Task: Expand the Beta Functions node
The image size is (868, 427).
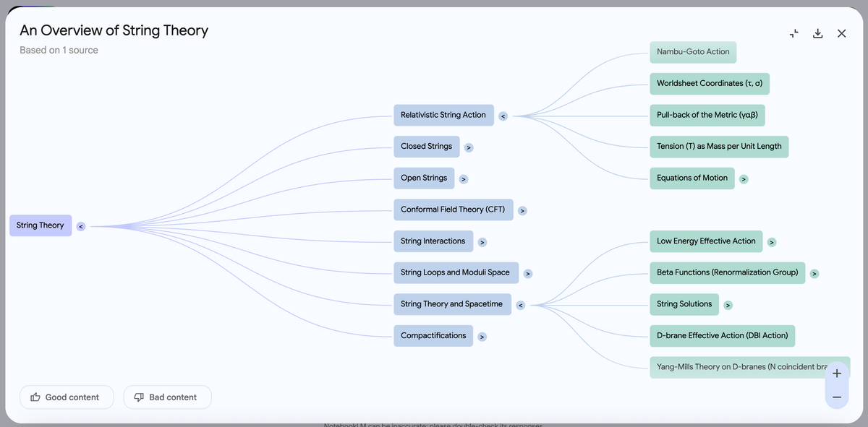Action: pos(814,273)
